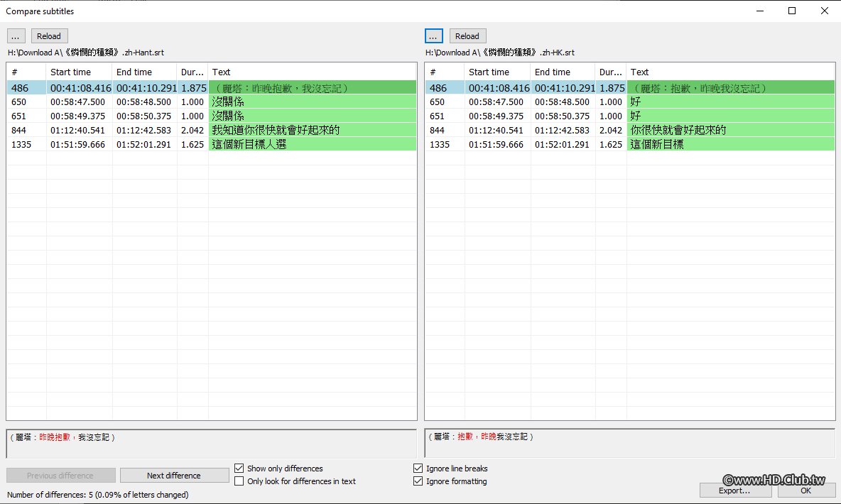Click Reload for the zh-Hant subtitle
Viewport: 841px width, 504px height.
tap(49, 36)
